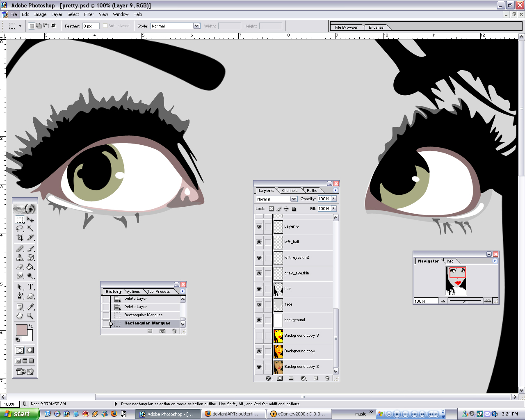Viewport: 525px width, 420px height.
Task: Open the marquee Style dropdown
Action: pos(196,26)
